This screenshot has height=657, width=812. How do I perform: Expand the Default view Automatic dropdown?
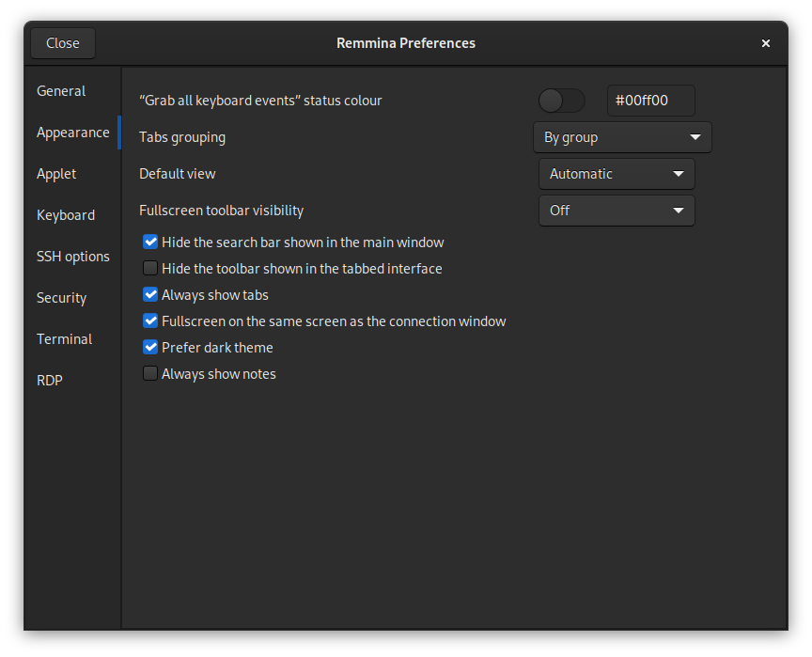617,174
